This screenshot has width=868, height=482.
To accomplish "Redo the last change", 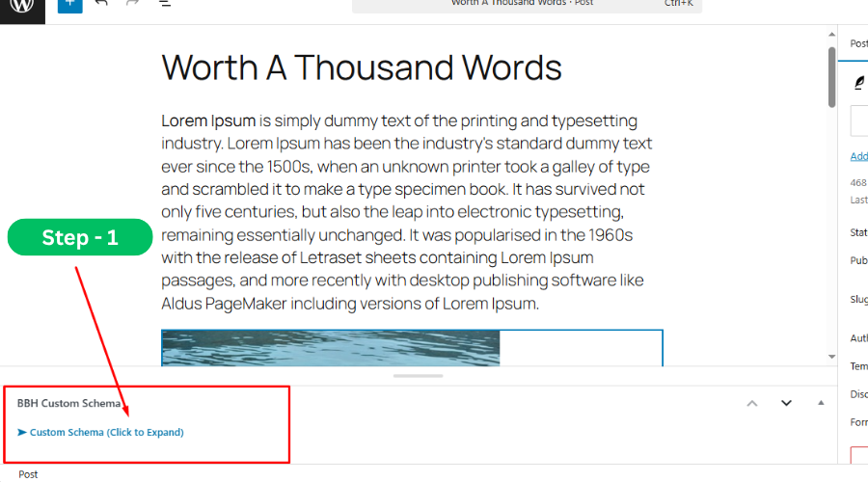I will click(x=132, y=3).
